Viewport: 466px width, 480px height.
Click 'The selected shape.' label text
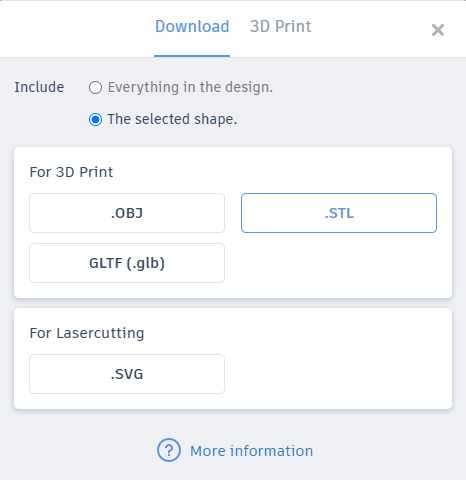click(x=172, y=119)
